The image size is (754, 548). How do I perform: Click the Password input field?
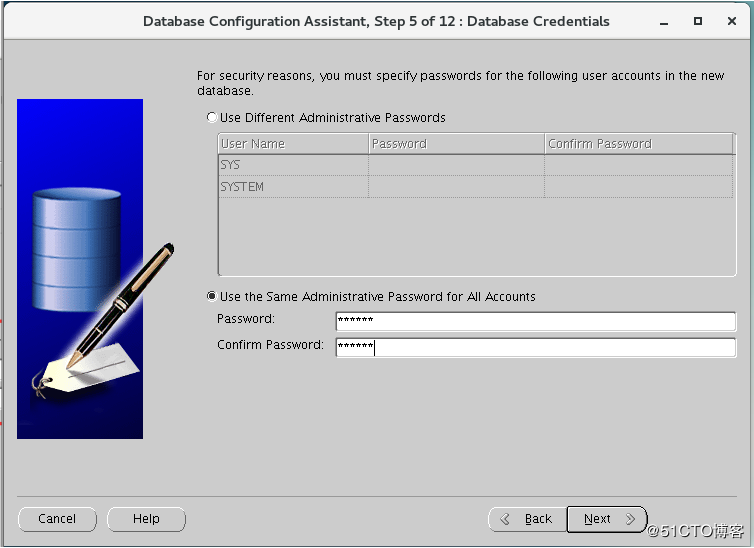click(x=536, y=321)
